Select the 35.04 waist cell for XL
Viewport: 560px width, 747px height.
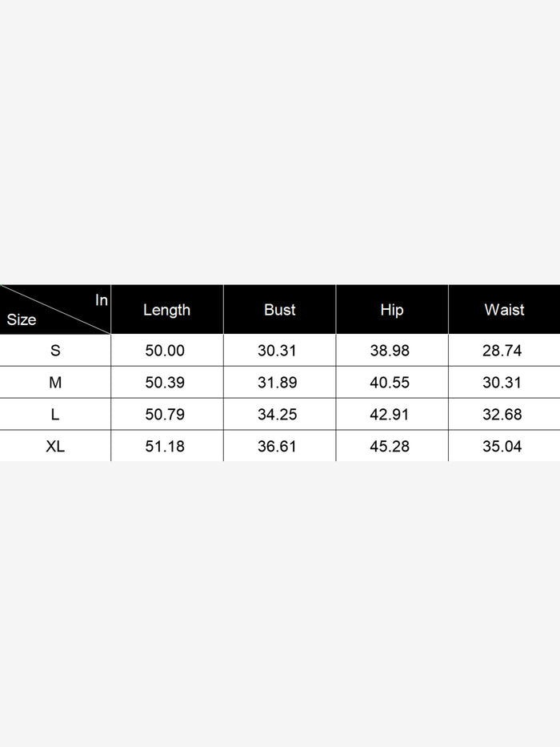[502, 446]
